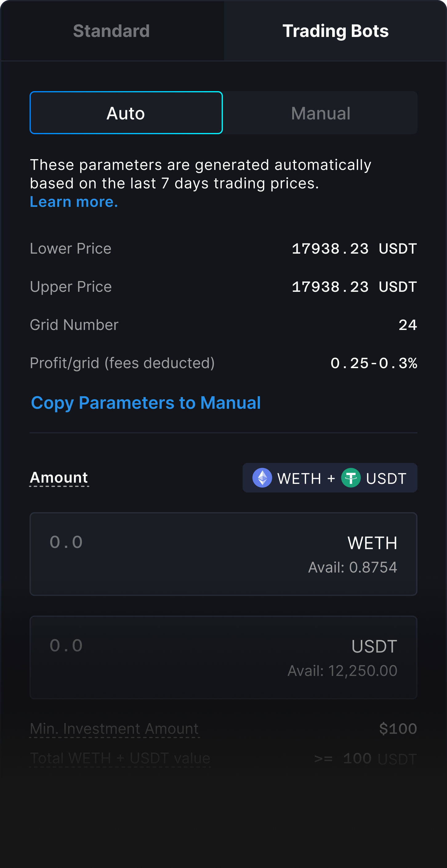The image size is (447, 868).
Task: Click the Profit/grid percentage value
Action: pyautogui.click(x=373, y=363)
